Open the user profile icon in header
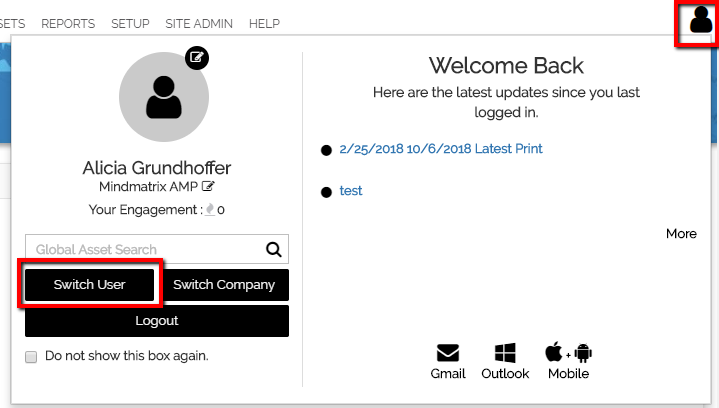 (701, 20)
